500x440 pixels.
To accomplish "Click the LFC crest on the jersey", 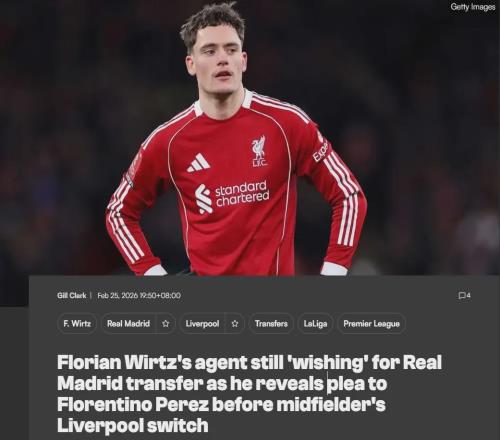I will tap(259, 151).
